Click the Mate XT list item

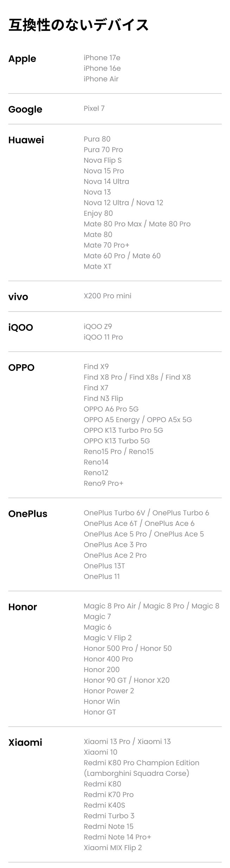coord(97,266)
